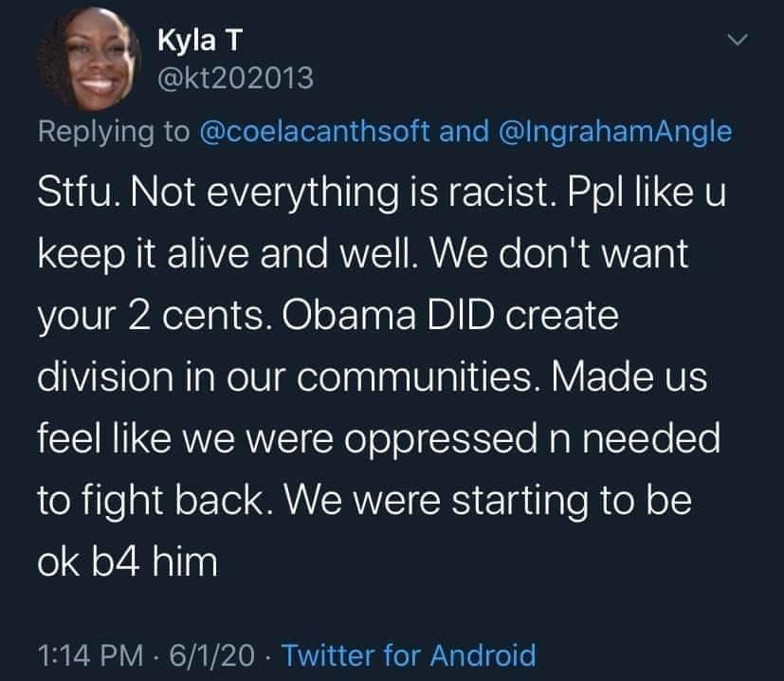The height and width of the screenshot is (681, 784).
Task: Click the 6/1/20 date
Action: tap(212, 655)
